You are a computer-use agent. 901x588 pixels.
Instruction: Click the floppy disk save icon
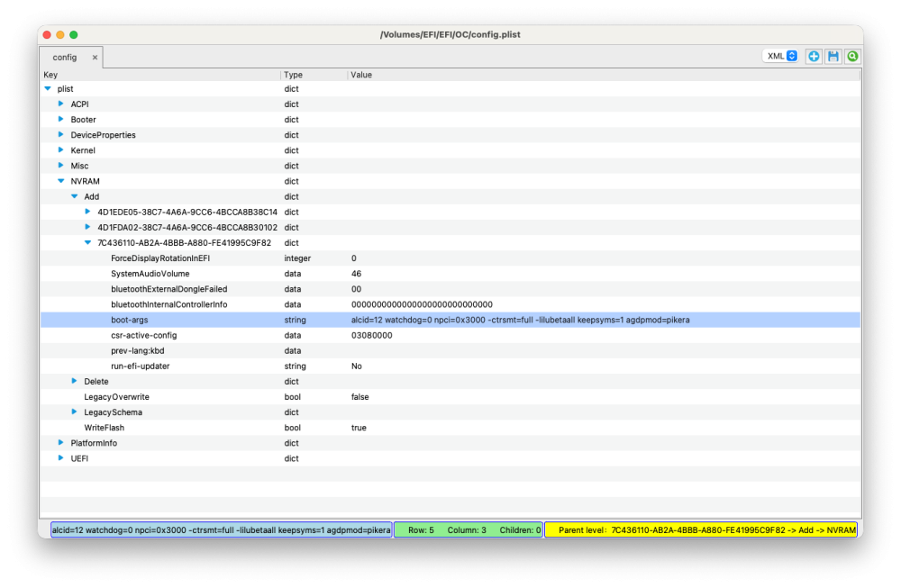coord(833,56)
